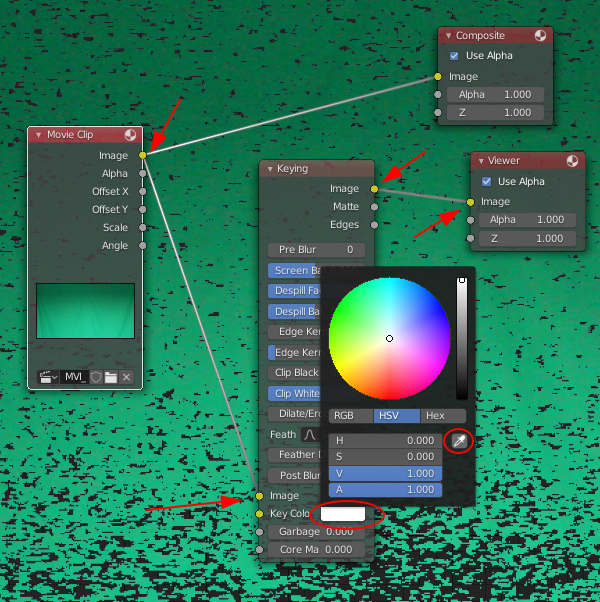Toggle Use Alpha in Composite node

pos(455,55)
